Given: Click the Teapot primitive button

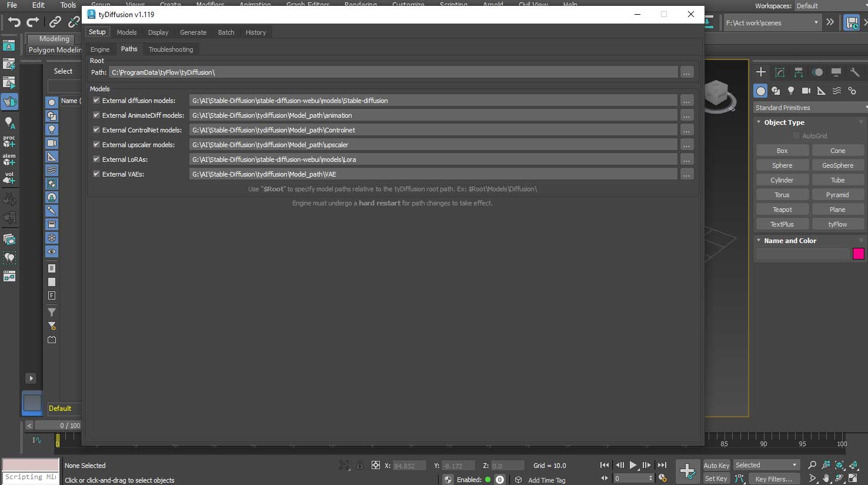Looking at the screenshot, I should pos(782,210).
